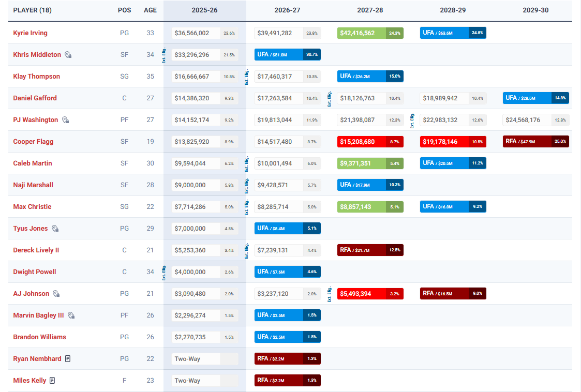The width and height of the screenshot is (581, 392).
Task: Click the document icon beside Ryan Nembhard
Action: point(68,359)
